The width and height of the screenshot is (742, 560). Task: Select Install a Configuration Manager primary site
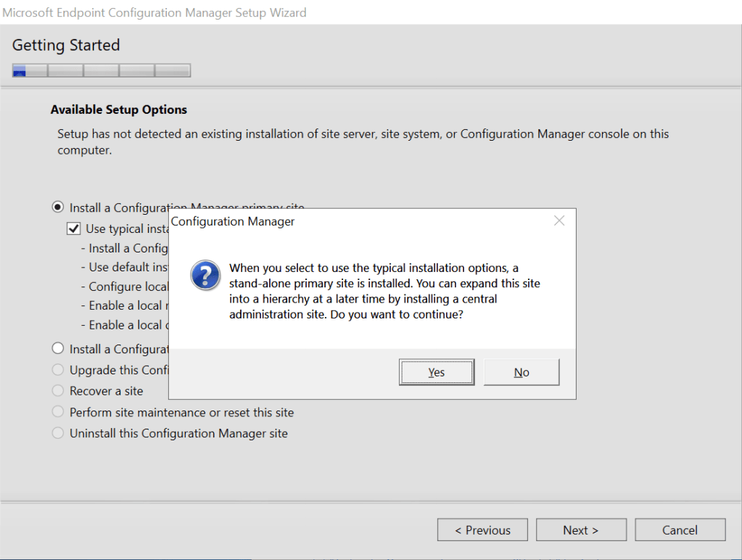coord(58,207)
